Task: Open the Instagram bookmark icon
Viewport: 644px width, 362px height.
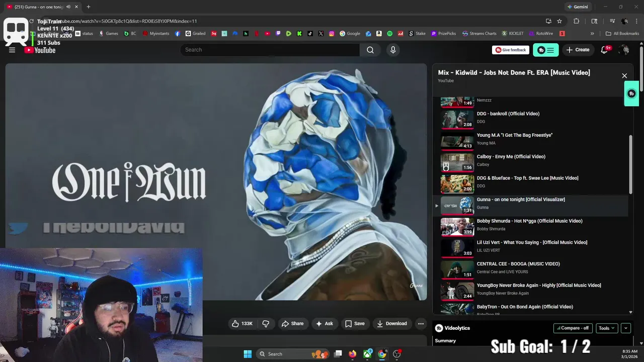Action: pyautogui.click(x=332, y=34)
